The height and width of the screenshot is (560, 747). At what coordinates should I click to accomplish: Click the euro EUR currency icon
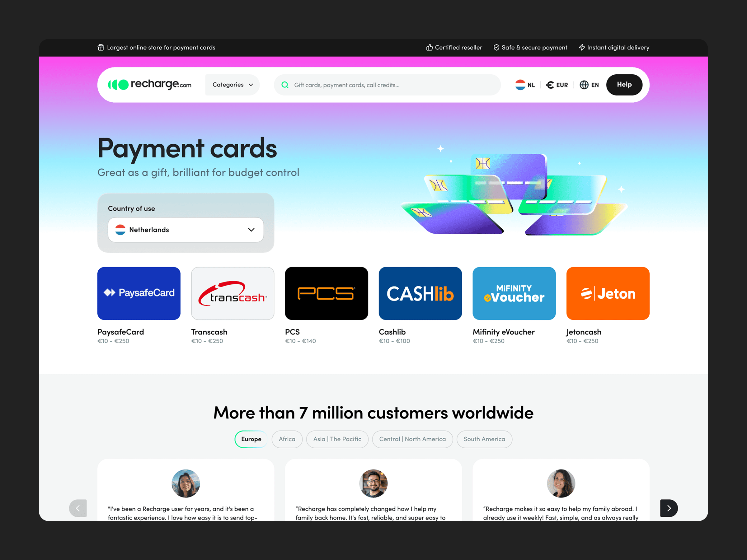click(x=550, y=85)
